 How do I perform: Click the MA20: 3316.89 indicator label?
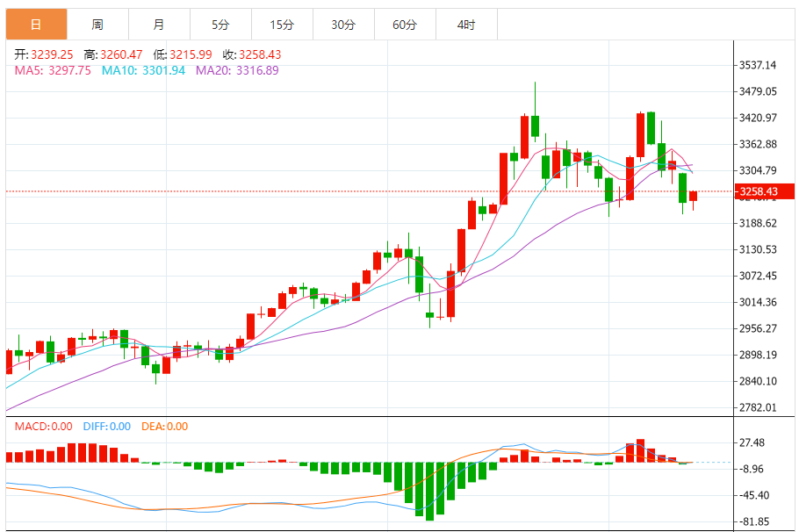(x=237, y=70)
